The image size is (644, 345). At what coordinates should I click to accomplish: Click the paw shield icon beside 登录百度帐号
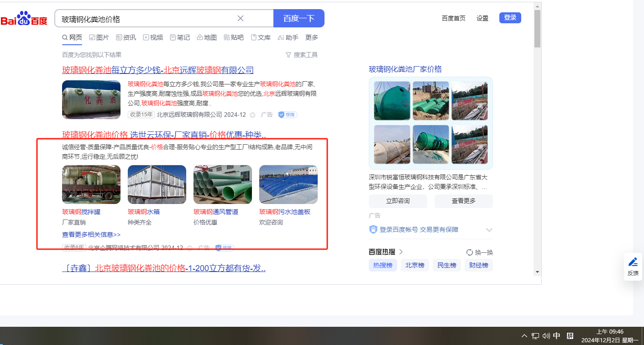tap(373, 230)
